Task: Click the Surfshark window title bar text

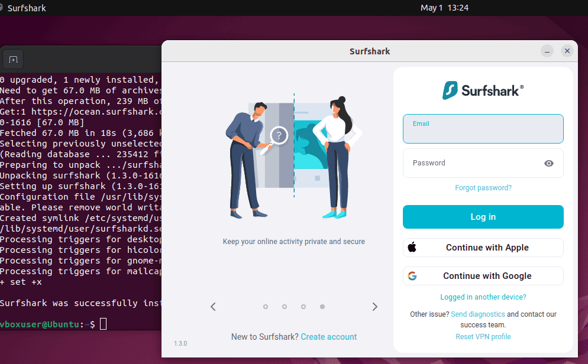Action: click(370, 51)
